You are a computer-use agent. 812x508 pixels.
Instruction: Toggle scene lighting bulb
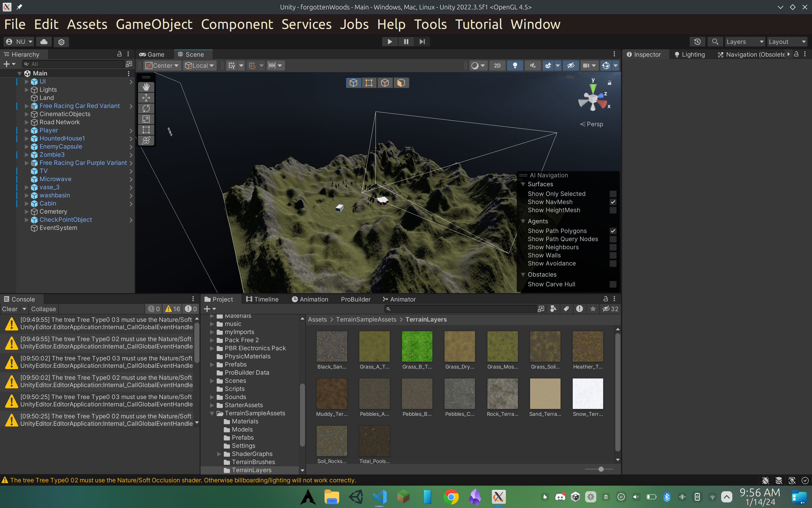pos(515,66)
